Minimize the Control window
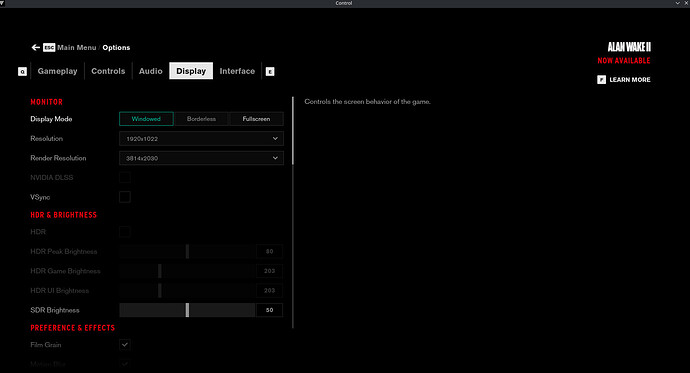The height and width of the screenshot is (373, 690). click(x=678, y=3)
